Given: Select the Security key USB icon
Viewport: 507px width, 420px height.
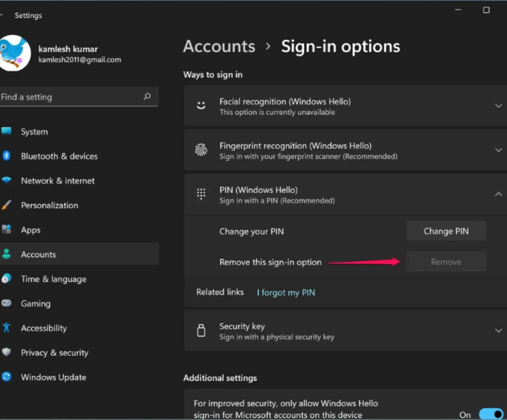Looking at the screenshot, I should point(201,331).
